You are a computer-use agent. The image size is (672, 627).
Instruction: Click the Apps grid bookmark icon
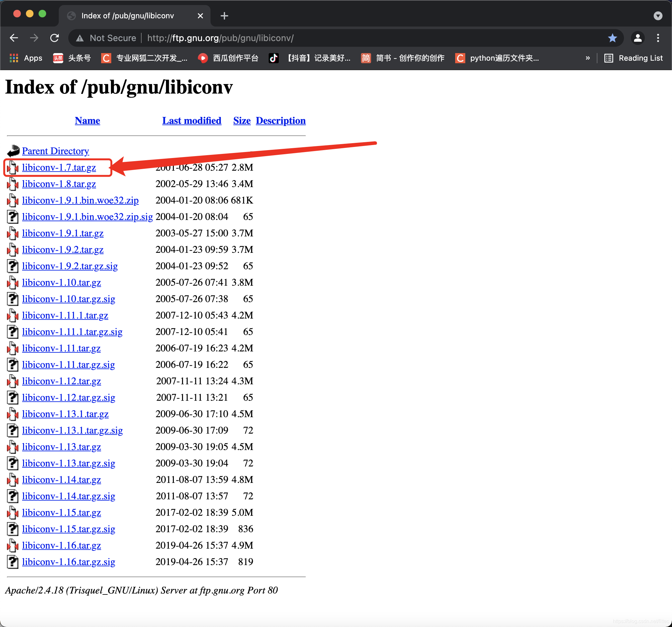(x=14, y=58)
